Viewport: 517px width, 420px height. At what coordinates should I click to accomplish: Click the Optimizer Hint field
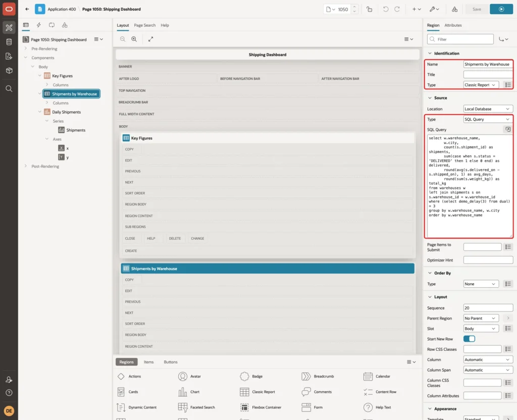[x=488, y=260]
